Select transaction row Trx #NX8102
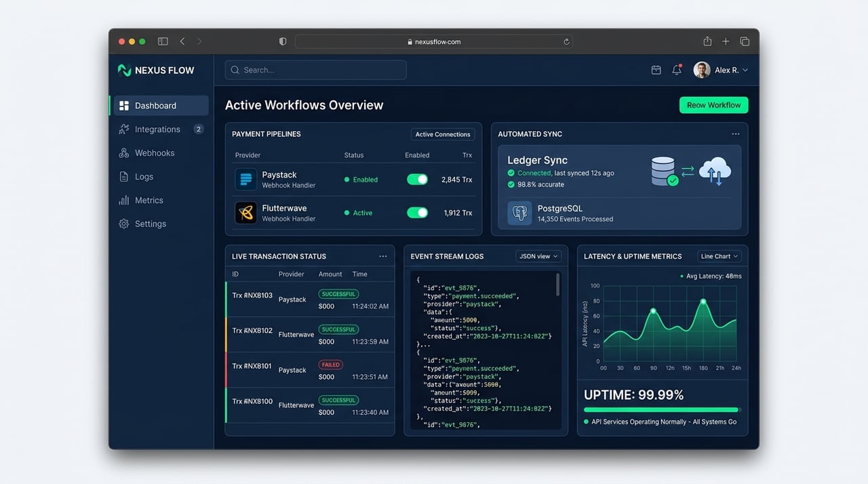The width and height of the screenshot is (868, 484). [310, 335]
